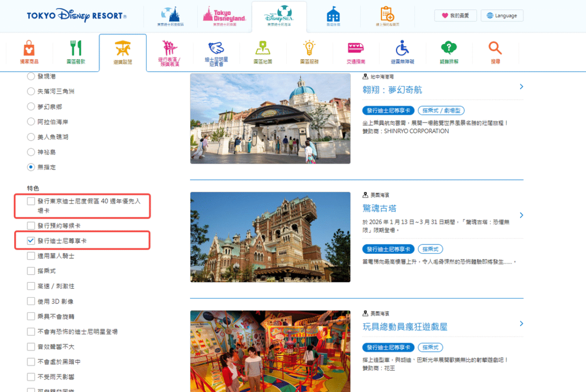Click the parade and show icon
This screenshot has width=586, height=392.
click(x=169, y=49)
